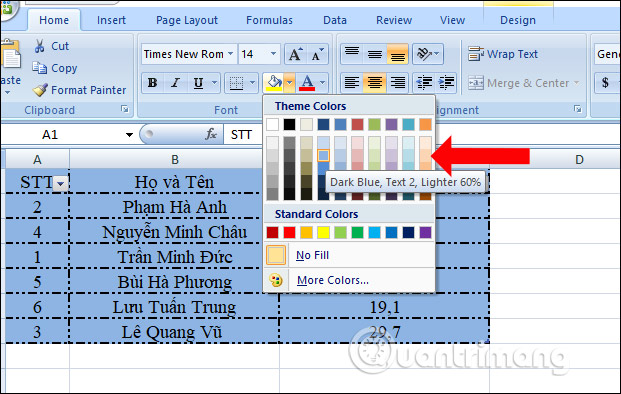Screen dimensions: 621x394
Task: Click Wrap Text button
Action: point(503,54)
